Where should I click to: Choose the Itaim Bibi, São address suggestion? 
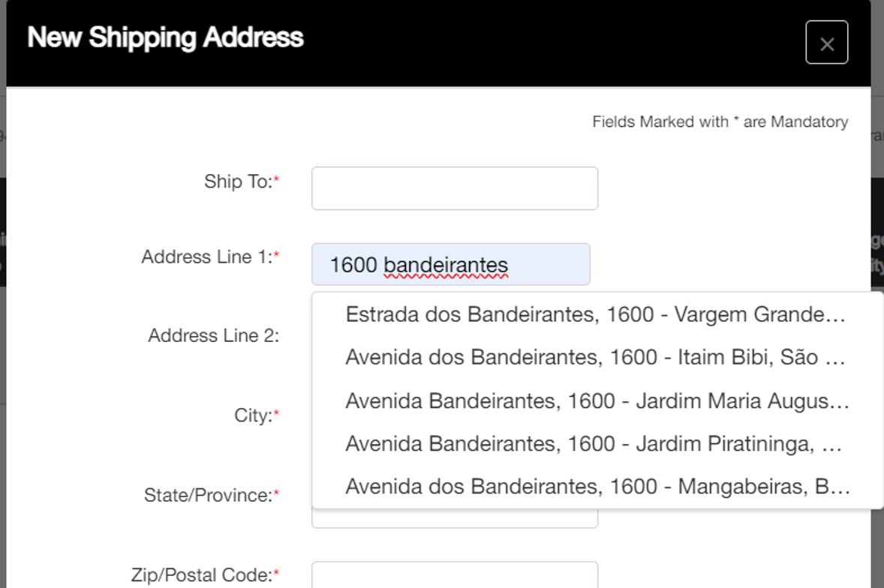(595, 357)
